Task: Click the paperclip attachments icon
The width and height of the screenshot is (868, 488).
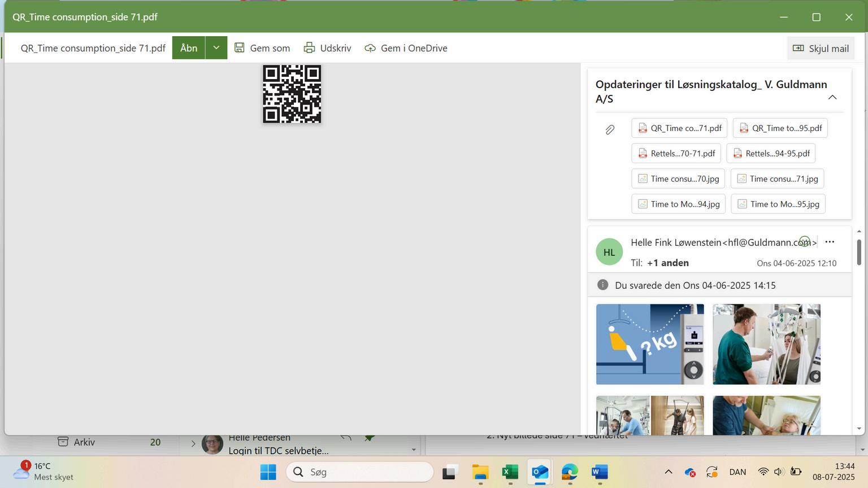Action: [610, 129]
